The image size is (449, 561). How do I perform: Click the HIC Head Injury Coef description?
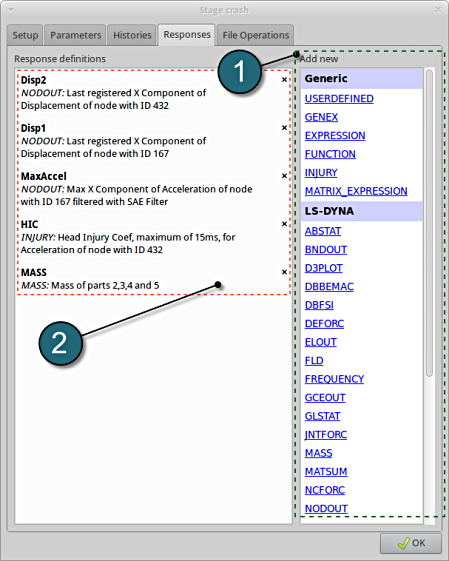pyautogui.click(x=128, y=244)
